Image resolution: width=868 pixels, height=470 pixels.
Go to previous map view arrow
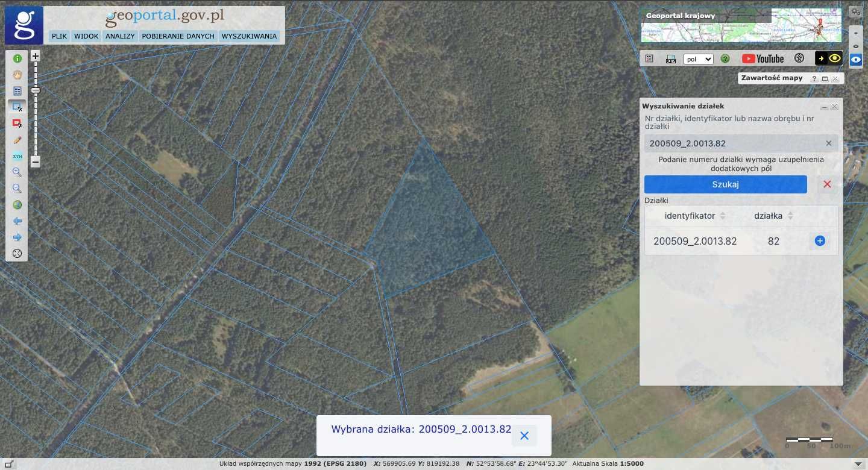[x=17, y=221]
